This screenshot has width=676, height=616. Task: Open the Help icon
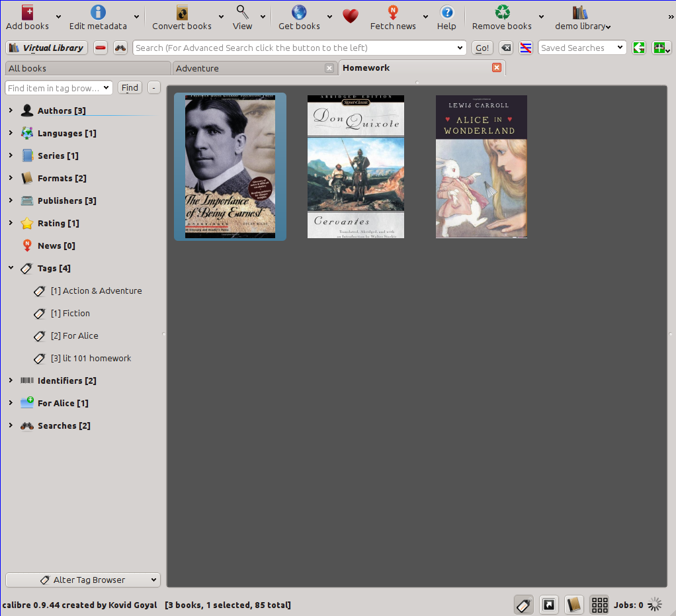(446, 12)
